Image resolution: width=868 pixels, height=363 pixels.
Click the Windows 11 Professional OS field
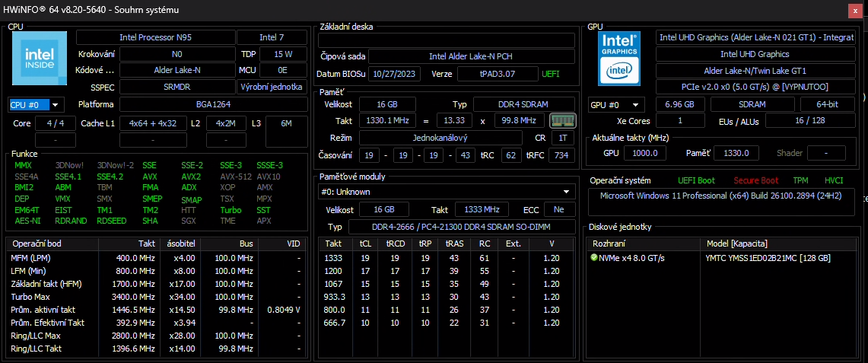(x=722, y=202)
